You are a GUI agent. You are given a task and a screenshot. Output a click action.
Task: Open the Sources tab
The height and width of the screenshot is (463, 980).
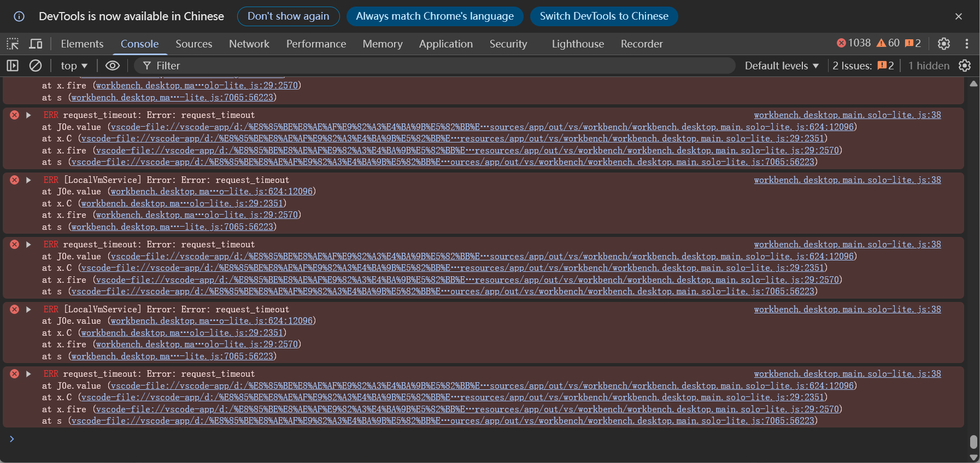coord(193,44)
